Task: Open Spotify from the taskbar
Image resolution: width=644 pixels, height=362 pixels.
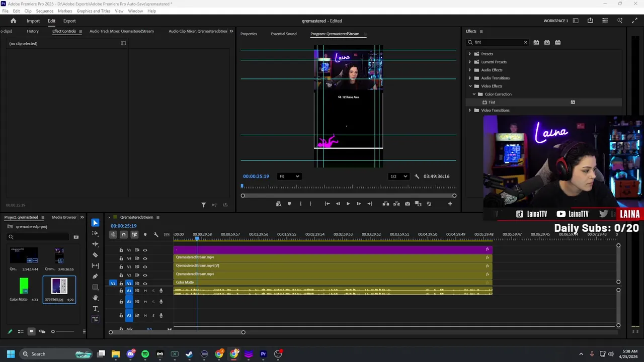Action: (145, 354)
